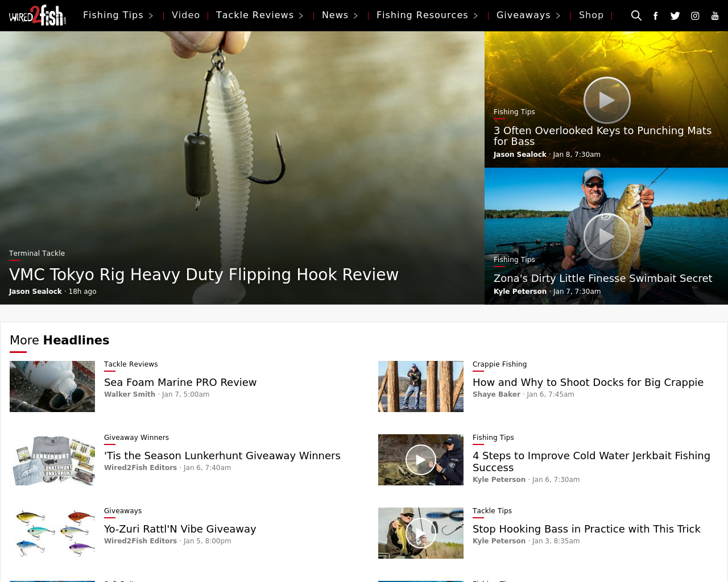This screenshot has height=582, width=728.
Task: Read the VMC Tokyo Rig Hook Review
Action: click(204, 275)
